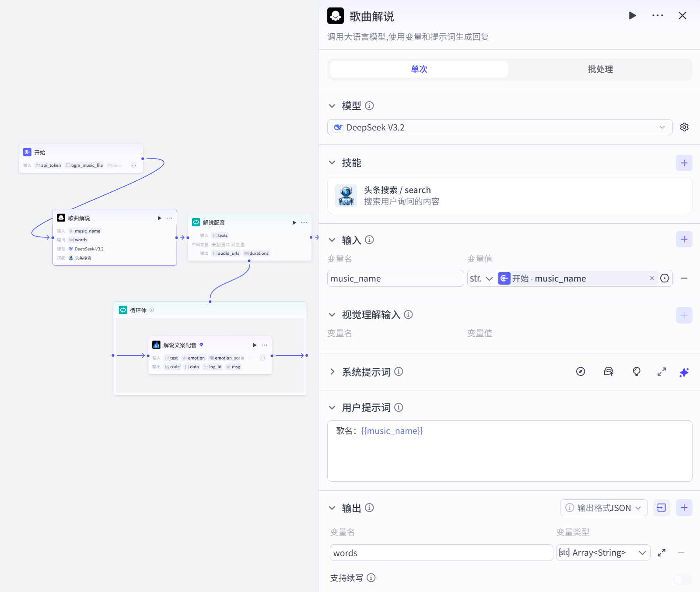Click inside the 用户提示词 text area
Image resolution: width=700 pixels, height=592 pixels.
click(x=510, y=451)
